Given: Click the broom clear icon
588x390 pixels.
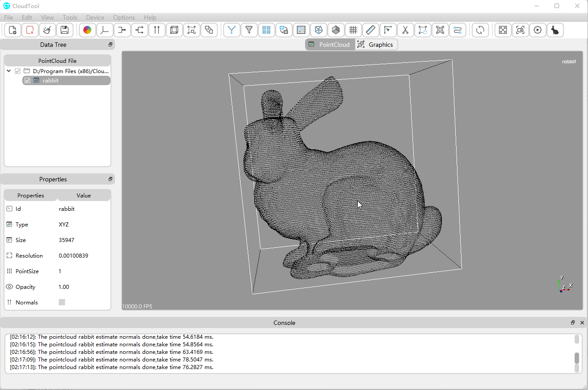Looking at the screenshot, I should click(x=47, y=30).
